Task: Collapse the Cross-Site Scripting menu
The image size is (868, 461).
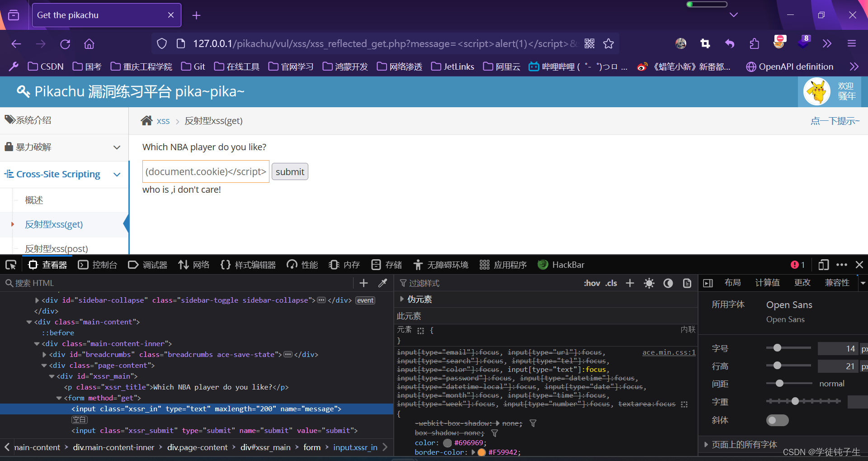Action: [x=64, y=174]
